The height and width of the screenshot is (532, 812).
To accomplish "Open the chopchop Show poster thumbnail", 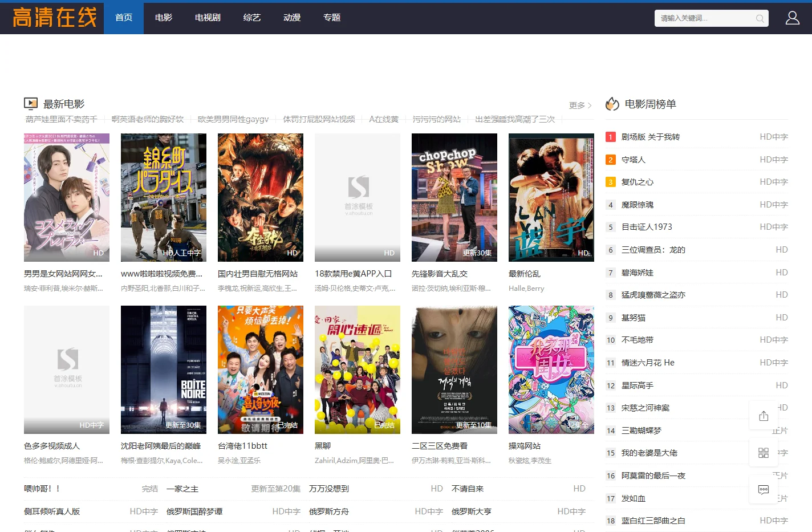I will click(454, 197).
